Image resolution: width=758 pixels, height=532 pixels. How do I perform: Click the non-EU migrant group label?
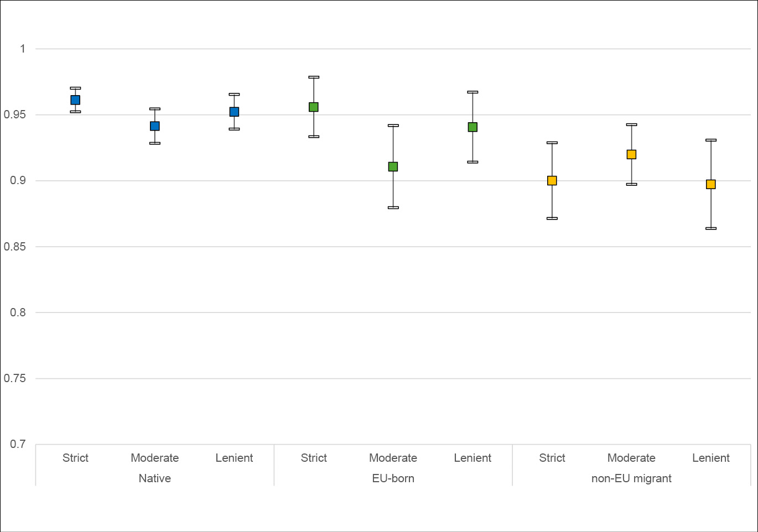coord(631,478)
